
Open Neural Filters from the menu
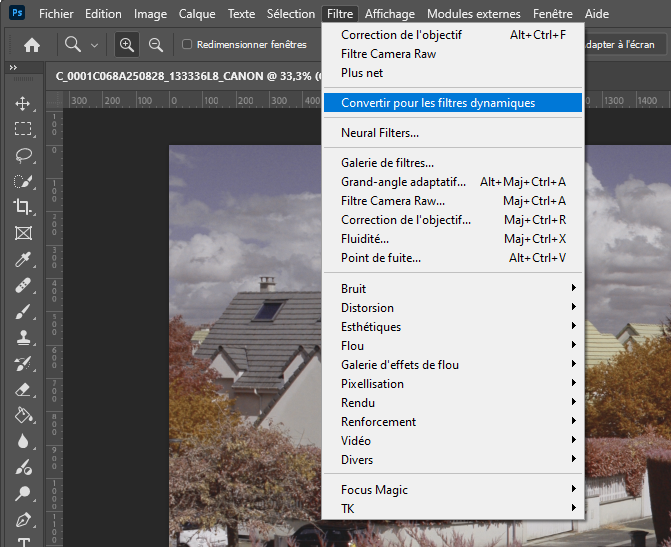(x=380, y=133)
